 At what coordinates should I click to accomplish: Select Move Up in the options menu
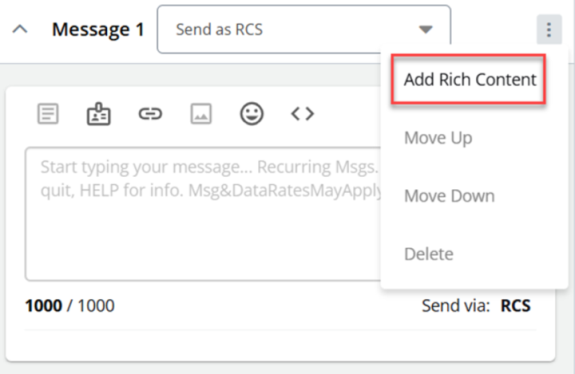(438, 138)
